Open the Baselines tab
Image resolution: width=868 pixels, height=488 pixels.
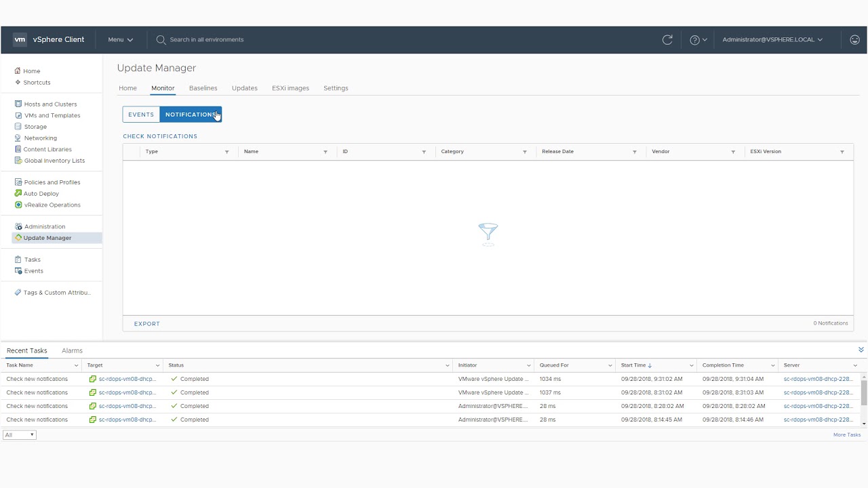click(203, 88)
